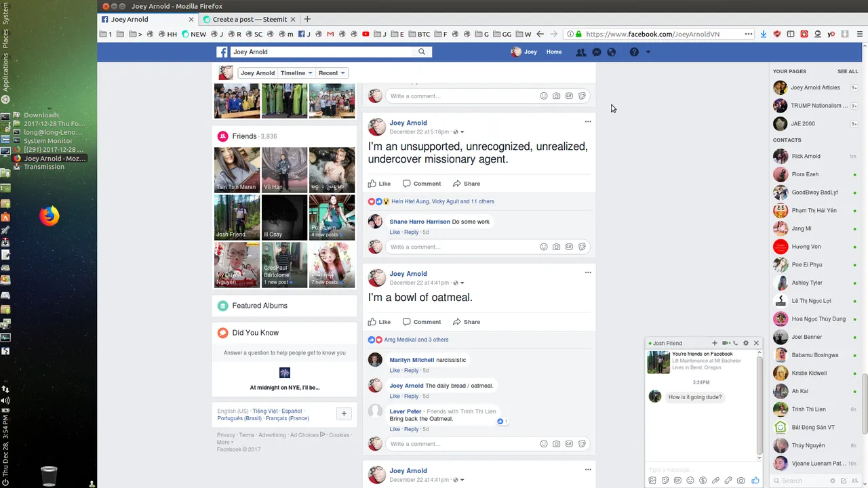Image resolution: width=868 pixels, height=488 pixels.
Task: Open the Facebook friend requests icon
Action: 580,52
